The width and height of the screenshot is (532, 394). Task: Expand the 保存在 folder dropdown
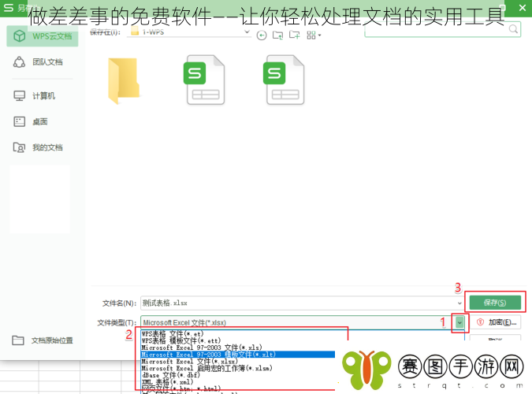pos(247,32)
